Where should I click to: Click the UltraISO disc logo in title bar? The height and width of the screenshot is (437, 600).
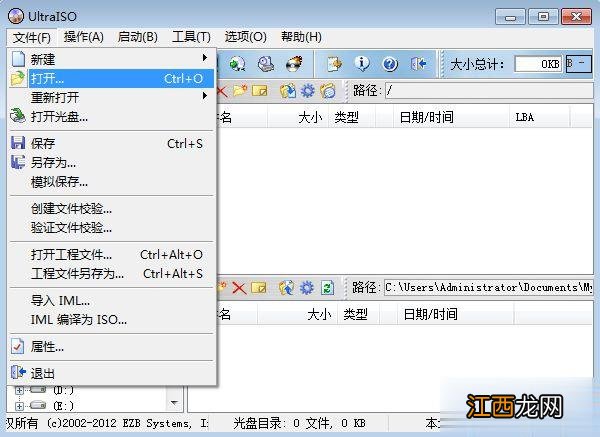tap(15, 16)
